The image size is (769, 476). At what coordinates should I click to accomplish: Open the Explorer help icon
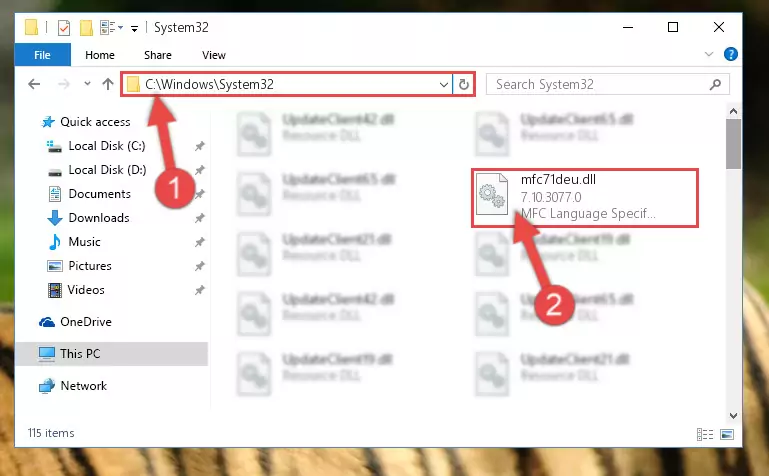[730, 54]
